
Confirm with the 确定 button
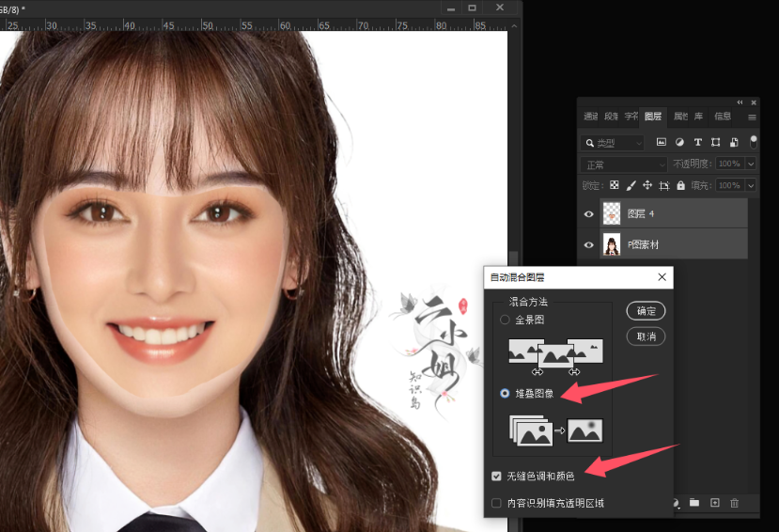pos(647,311)
